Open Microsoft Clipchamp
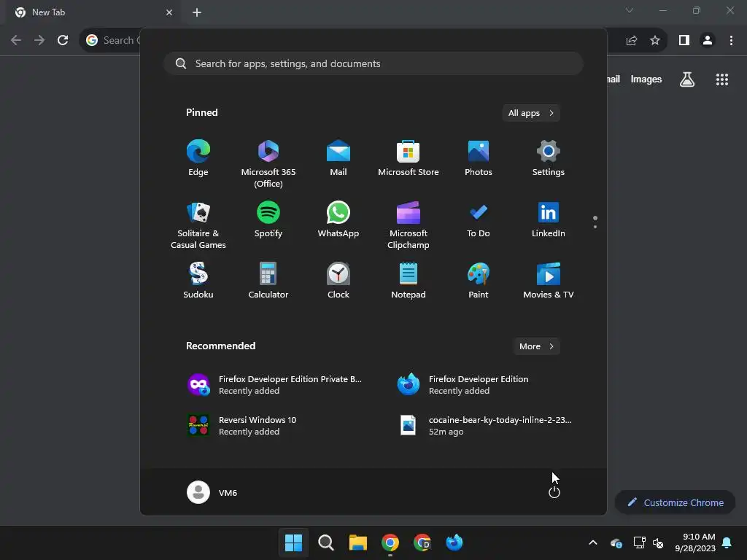This screenshot has width=747, height=560. pos(409,225)
